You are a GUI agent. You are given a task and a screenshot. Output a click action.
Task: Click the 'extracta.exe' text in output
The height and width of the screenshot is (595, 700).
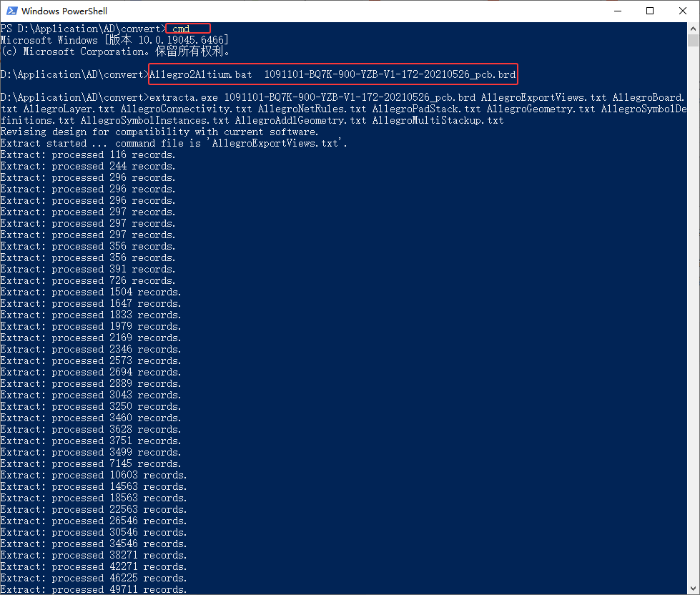(x=184, y=97)
